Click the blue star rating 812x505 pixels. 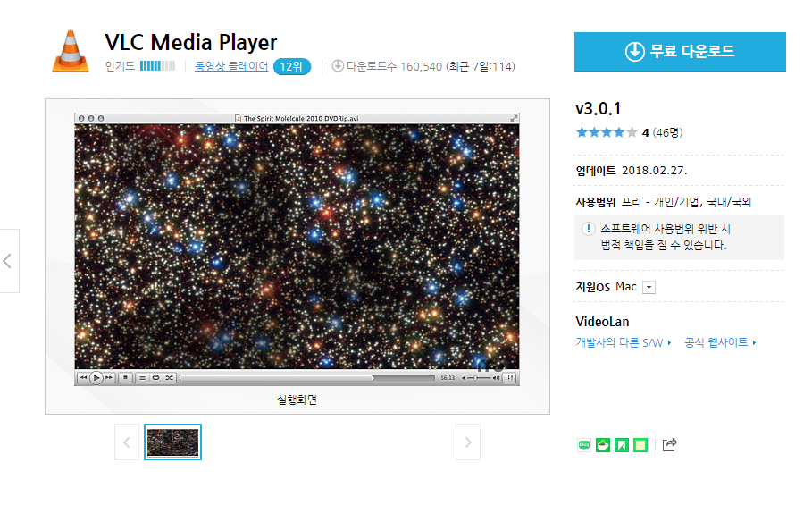pos(607,132)
